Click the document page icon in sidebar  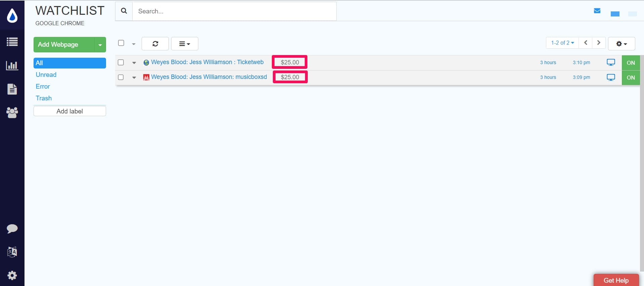(x=12, y=89)
